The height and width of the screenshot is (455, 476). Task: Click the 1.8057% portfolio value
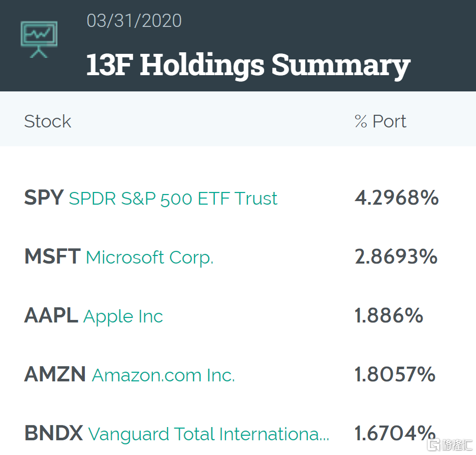(395, 375)
